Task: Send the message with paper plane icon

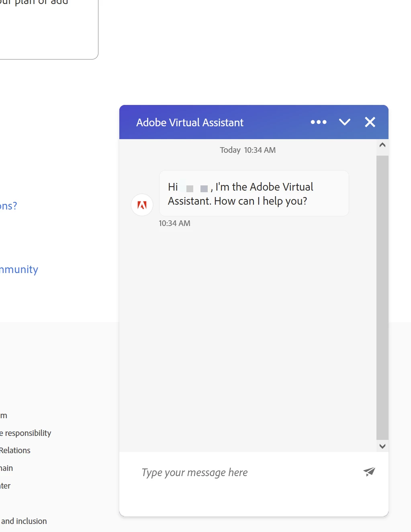Action: click(x=369, y=472)
